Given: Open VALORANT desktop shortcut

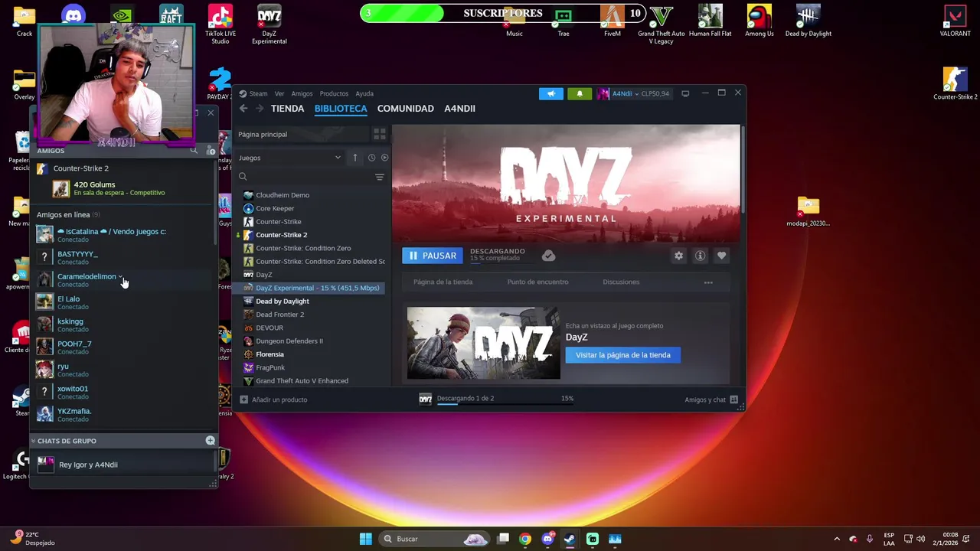Looking at the screenshot, I should [955, 21].
